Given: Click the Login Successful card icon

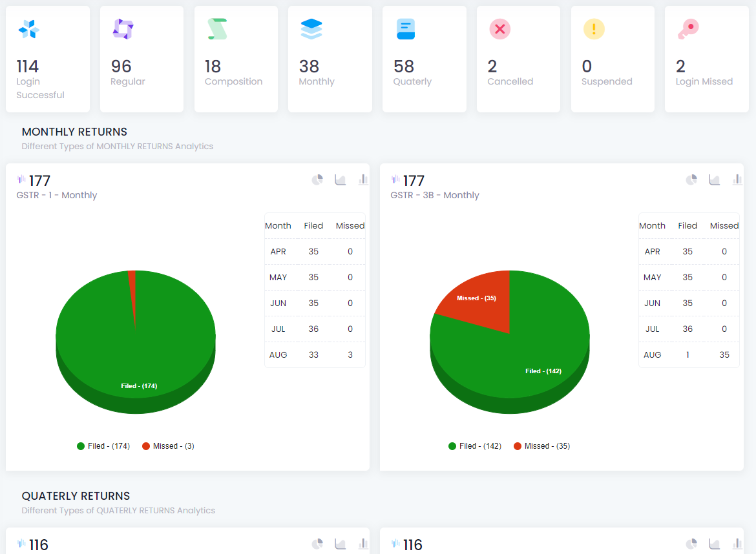Looking at the screenshot, I should click(x=29, y=29).
